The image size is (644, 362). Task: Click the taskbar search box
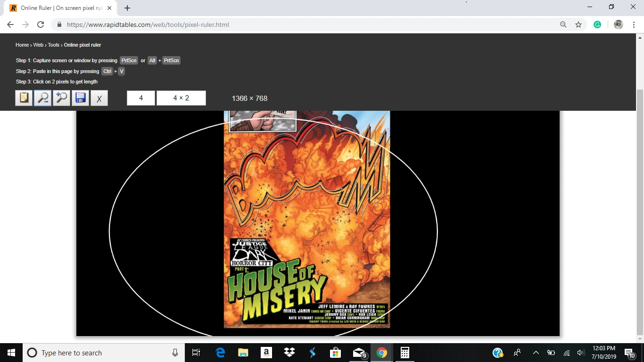(104, 353)
